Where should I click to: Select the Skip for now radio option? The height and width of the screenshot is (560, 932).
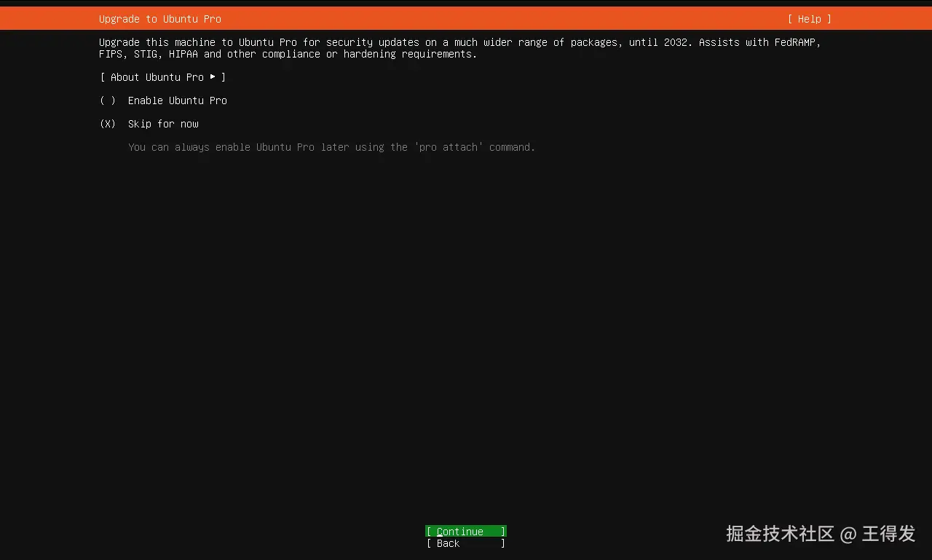click(x=149, y=124)
